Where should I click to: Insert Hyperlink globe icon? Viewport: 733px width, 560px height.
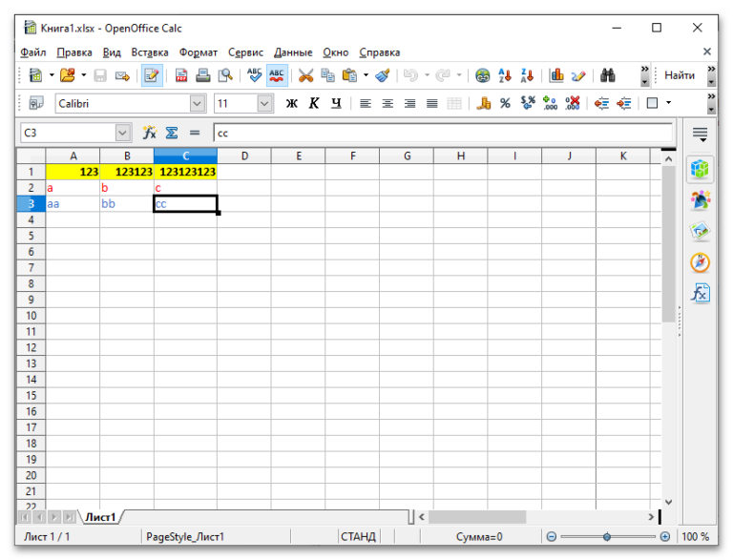[482, 75]
